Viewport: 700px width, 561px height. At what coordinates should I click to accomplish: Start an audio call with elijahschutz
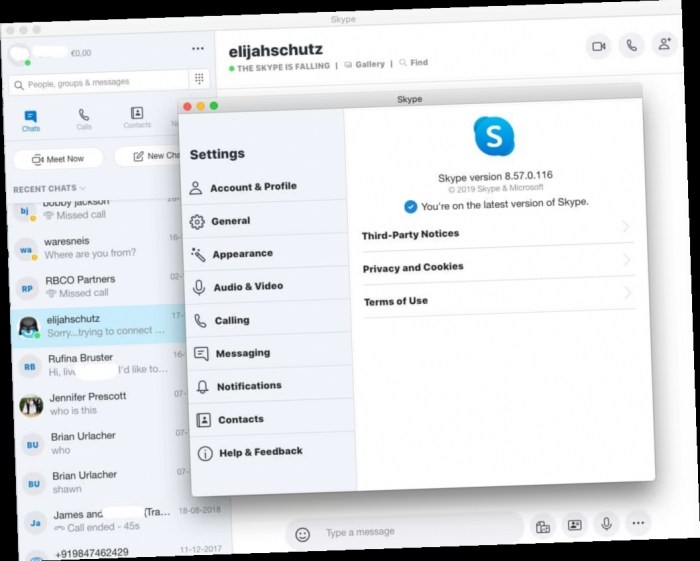coord(631,45)
